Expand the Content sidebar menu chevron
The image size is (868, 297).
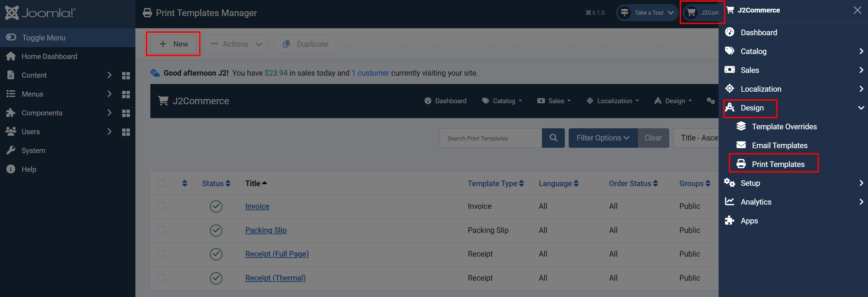point(109,75)
